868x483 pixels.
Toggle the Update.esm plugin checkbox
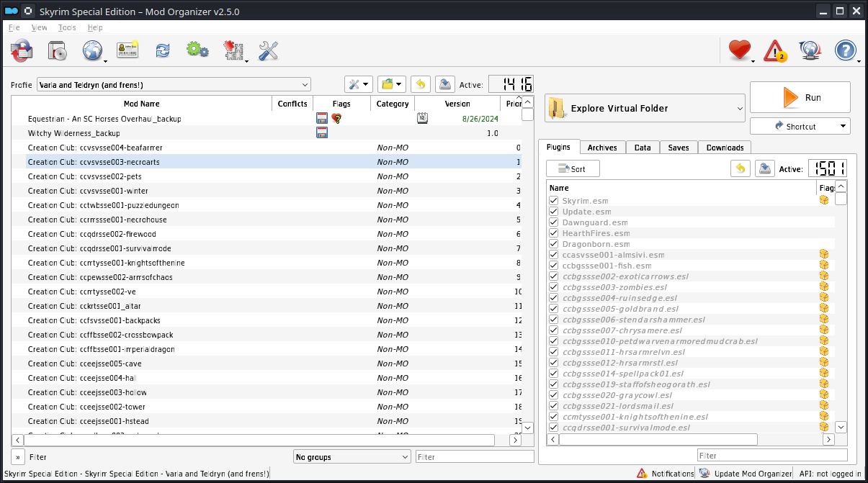(554, 212)
